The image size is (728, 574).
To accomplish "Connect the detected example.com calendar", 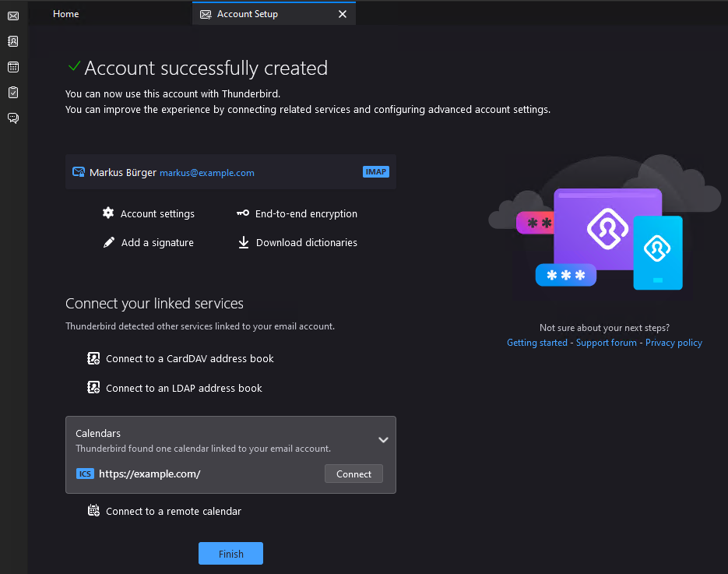I will pos(353,473).
